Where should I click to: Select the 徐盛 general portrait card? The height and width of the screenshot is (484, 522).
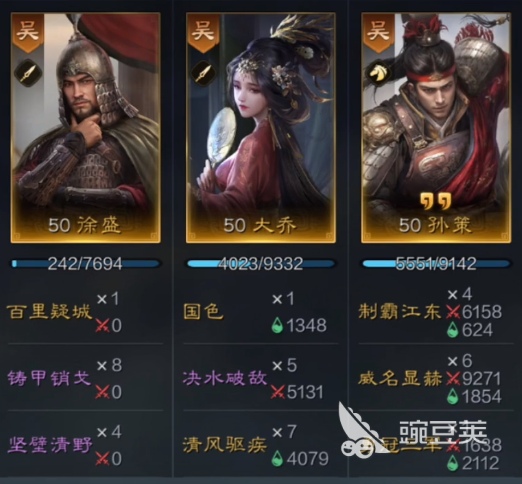tap(86, 128)
